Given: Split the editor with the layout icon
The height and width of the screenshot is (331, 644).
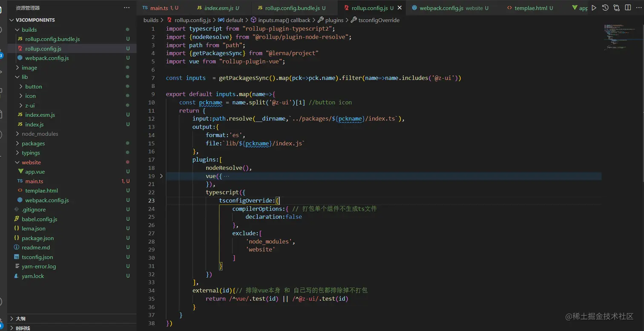Looking at the screenshot, I should point(628,8).
